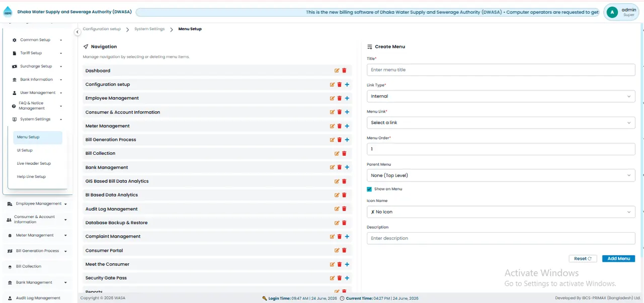Delete the Consumer Portal menu item
This screenshot has width=644, height=303.
[x=344, y=250]
